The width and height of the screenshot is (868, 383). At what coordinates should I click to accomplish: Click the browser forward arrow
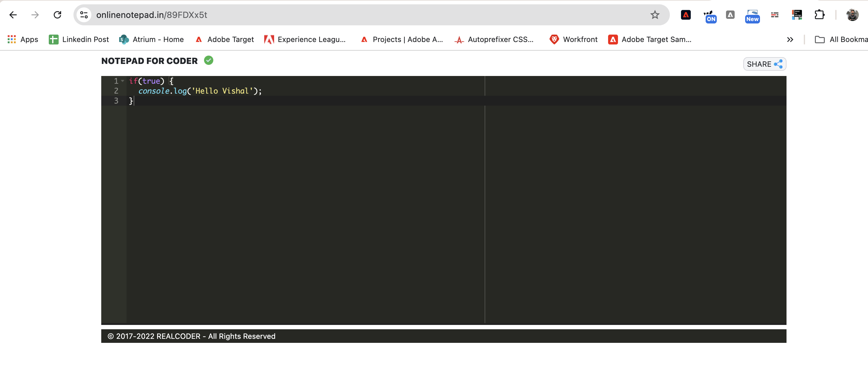coord(35,15)
